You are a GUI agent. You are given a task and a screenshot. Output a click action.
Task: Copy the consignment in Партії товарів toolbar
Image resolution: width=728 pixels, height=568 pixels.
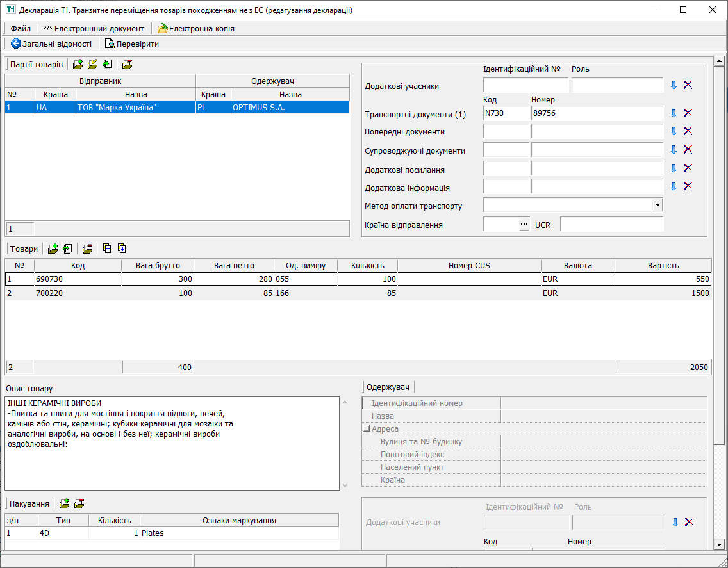point(107,65)
